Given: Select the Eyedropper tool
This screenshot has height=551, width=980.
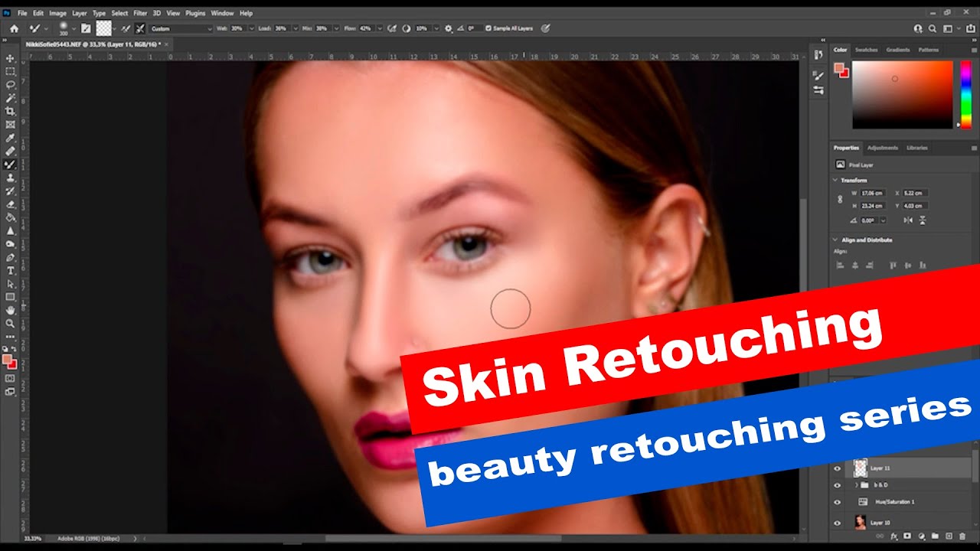Looking at the screenshot, I should pyautogui.click(x=11, y=138).
